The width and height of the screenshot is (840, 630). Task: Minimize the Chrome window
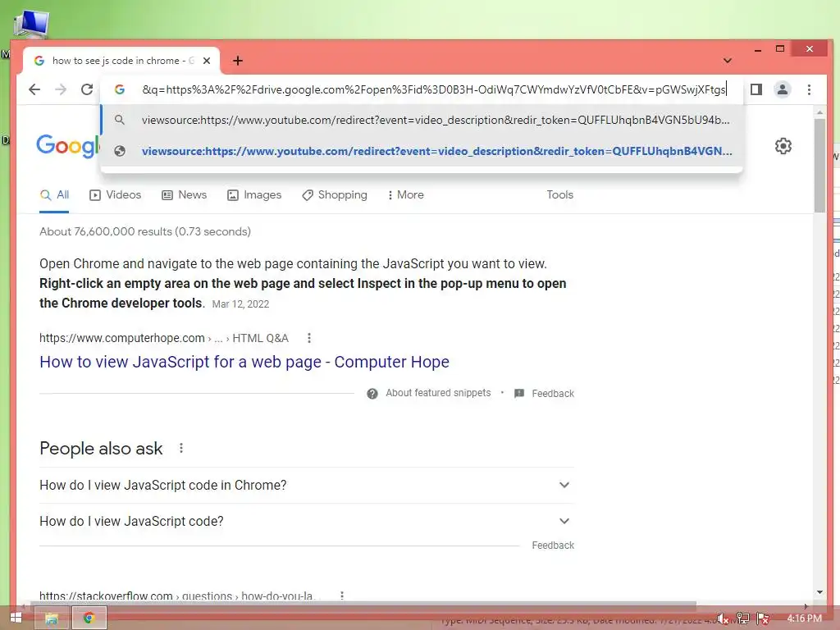(757, 49)
